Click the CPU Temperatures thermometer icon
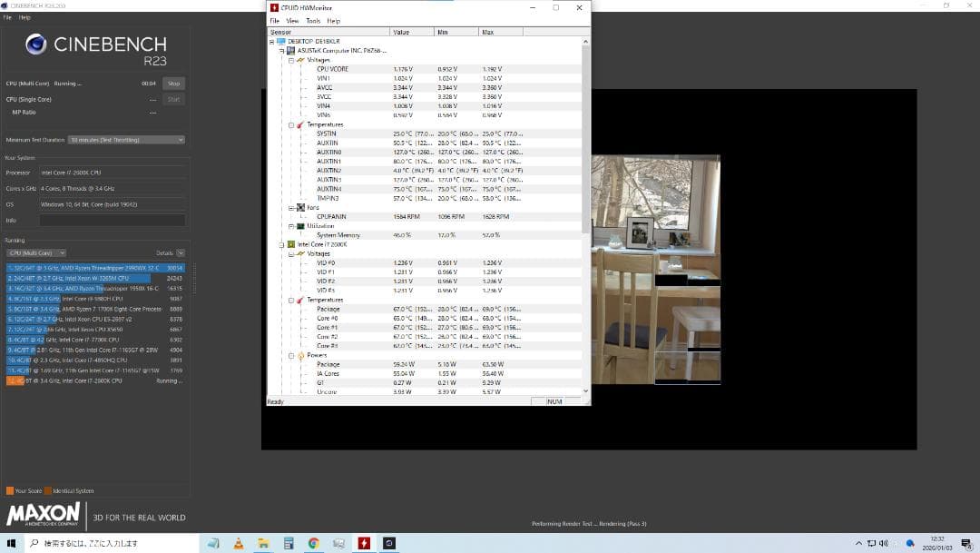 300,300
